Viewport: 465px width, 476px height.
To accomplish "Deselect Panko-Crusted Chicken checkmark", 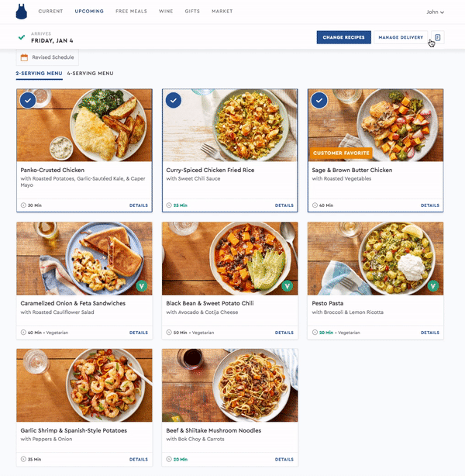I will (x=28, y=100).
